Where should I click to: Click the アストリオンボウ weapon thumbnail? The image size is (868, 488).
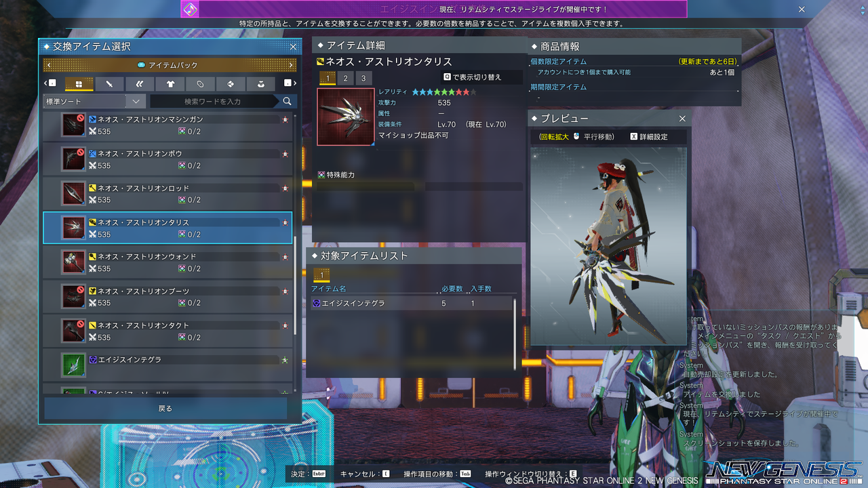tap(73, 159)
